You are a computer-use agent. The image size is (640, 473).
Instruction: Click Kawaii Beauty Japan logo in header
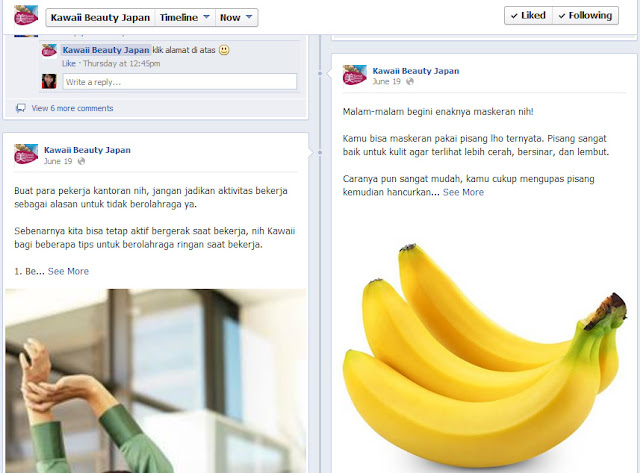pos(26,15)
